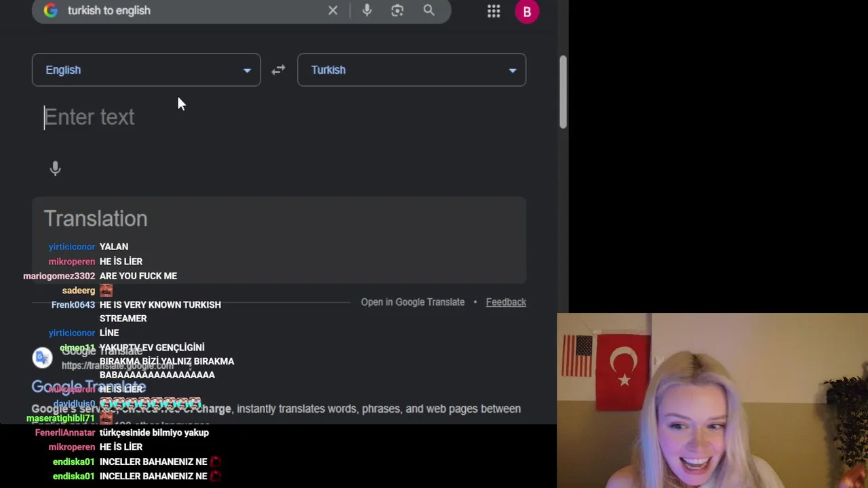Click chat username maseratighibli71
The image size is (868, 488).
coord(60,418)
